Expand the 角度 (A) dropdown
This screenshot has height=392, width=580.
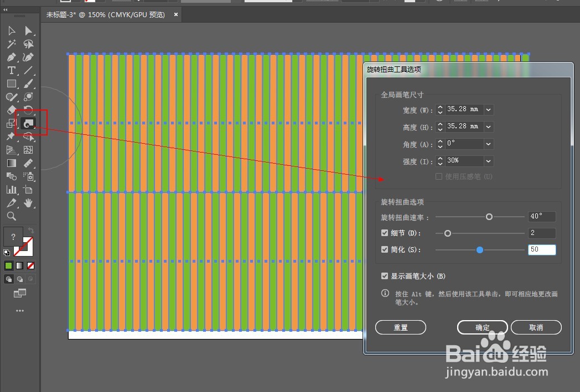click(x=488, y=144)
